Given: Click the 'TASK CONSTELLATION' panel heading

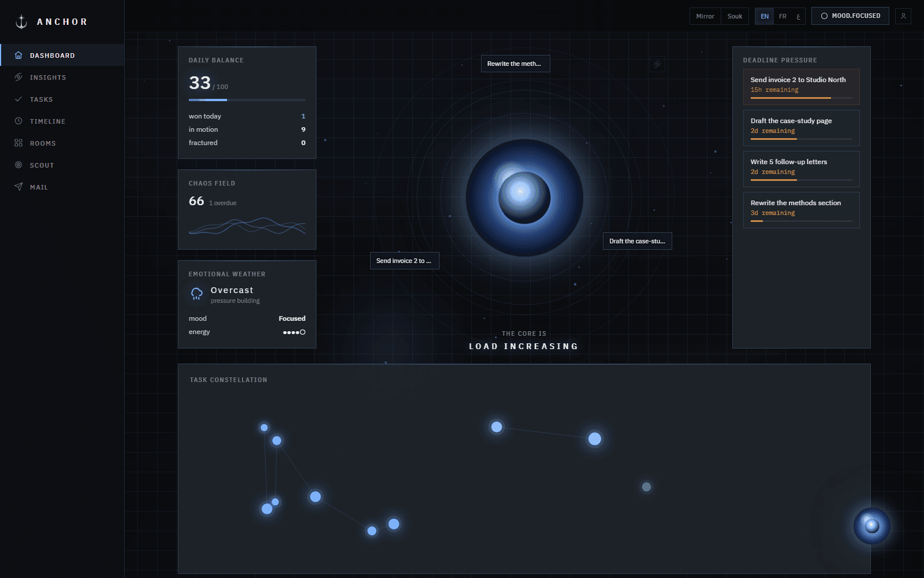Looking at the screenshot, I should tap(229, 380).
